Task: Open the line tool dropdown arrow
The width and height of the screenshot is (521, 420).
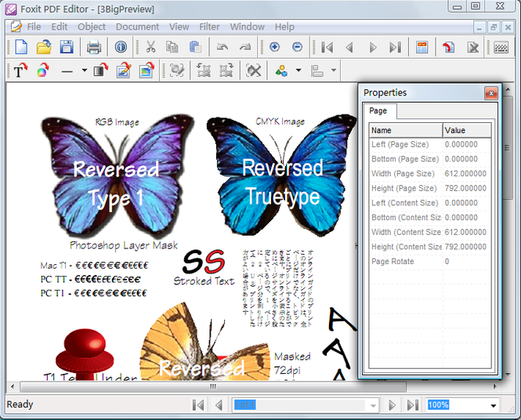Action: click(85, 70)
